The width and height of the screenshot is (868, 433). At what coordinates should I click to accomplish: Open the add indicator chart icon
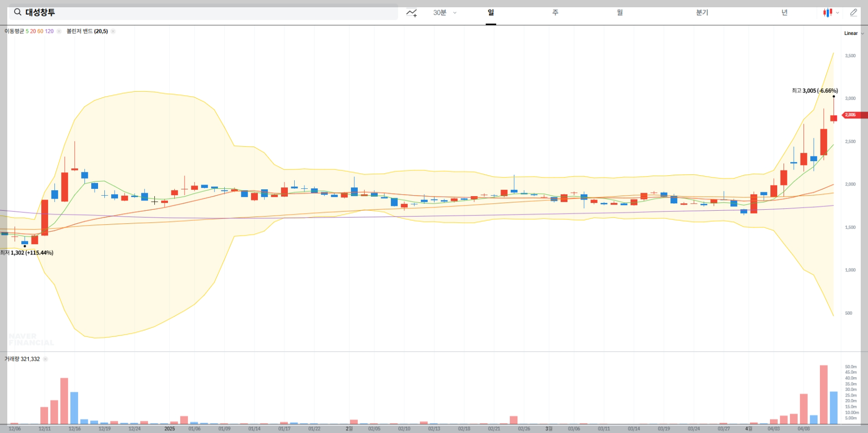tap(412, 13)
